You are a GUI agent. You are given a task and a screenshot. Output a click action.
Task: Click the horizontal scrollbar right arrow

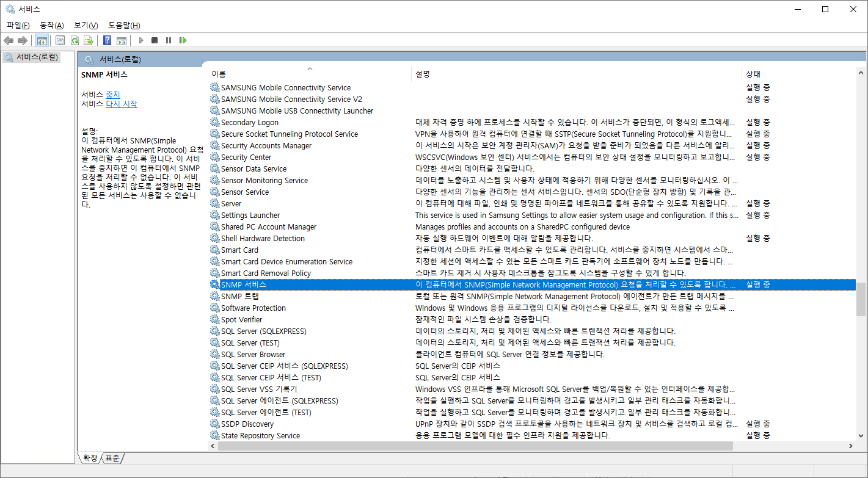851,446
